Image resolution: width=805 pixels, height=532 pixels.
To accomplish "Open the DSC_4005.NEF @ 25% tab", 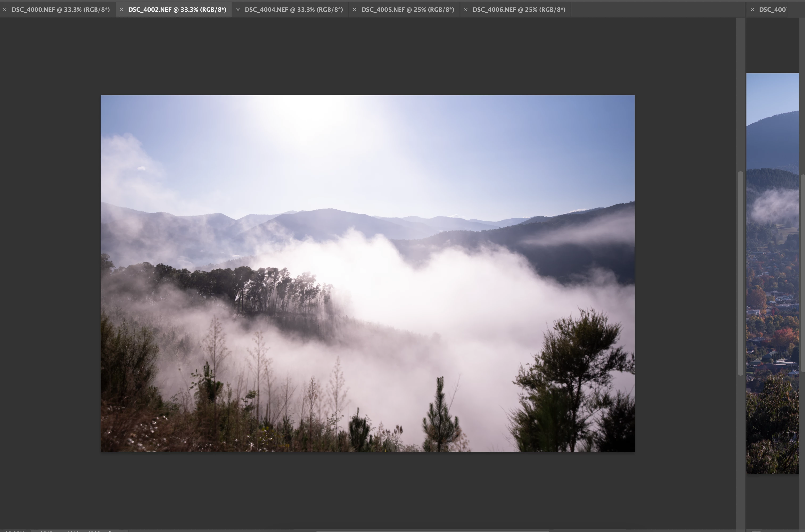I will (407, 10).
